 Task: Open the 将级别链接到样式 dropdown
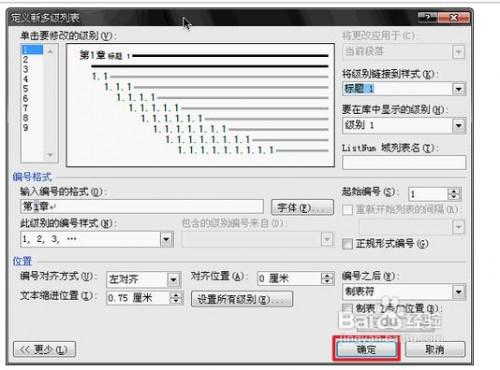point(459,89)
